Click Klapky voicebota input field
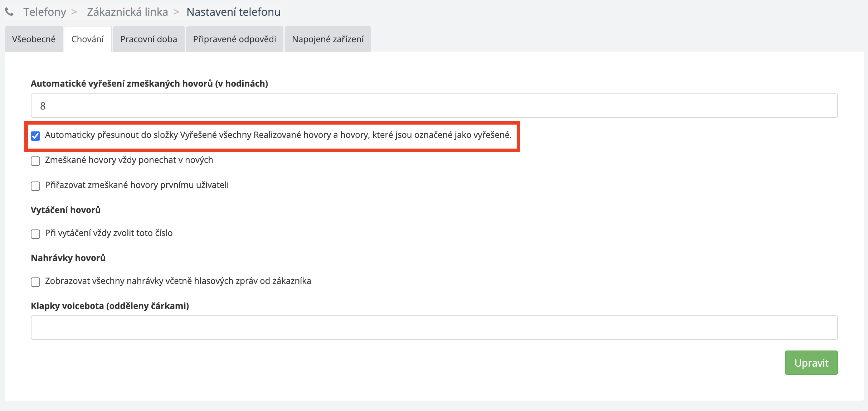 [x=434, y=327]
